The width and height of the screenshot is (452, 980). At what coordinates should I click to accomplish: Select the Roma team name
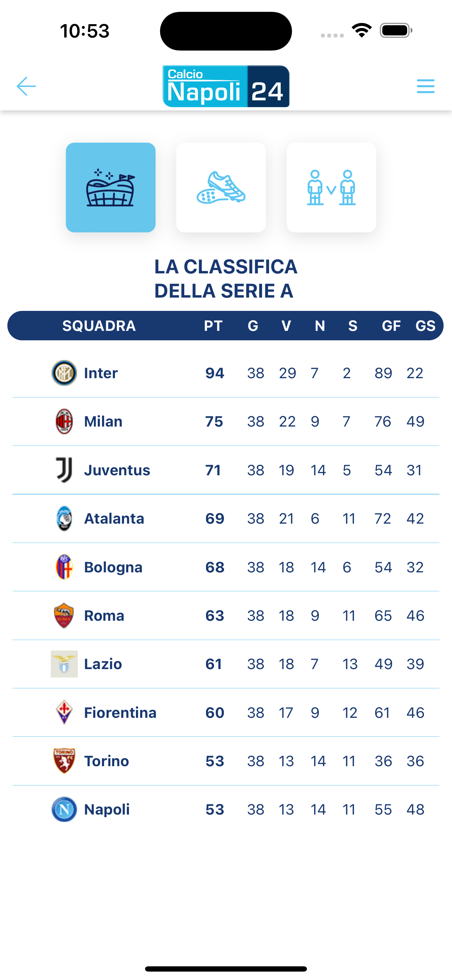tap(104, 615)
